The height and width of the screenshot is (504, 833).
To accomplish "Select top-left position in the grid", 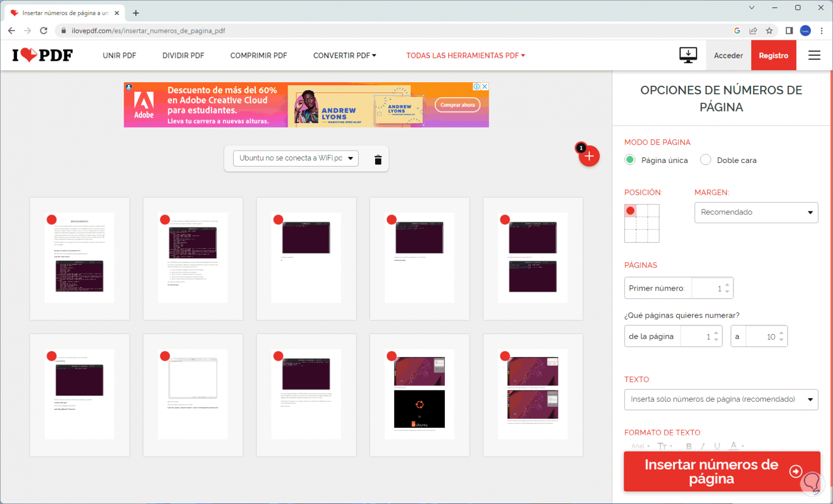I will [x=630, y=210].
